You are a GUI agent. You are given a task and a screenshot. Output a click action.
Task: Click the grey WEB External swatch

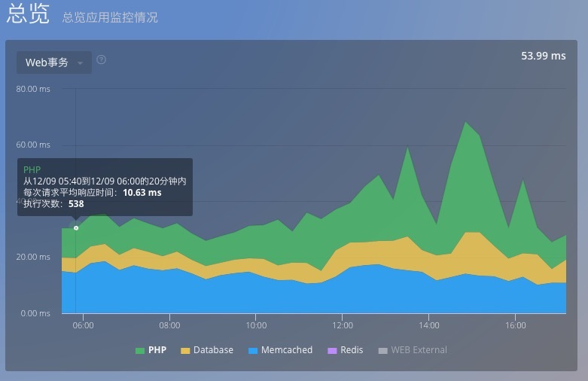(x=382, y=350)
